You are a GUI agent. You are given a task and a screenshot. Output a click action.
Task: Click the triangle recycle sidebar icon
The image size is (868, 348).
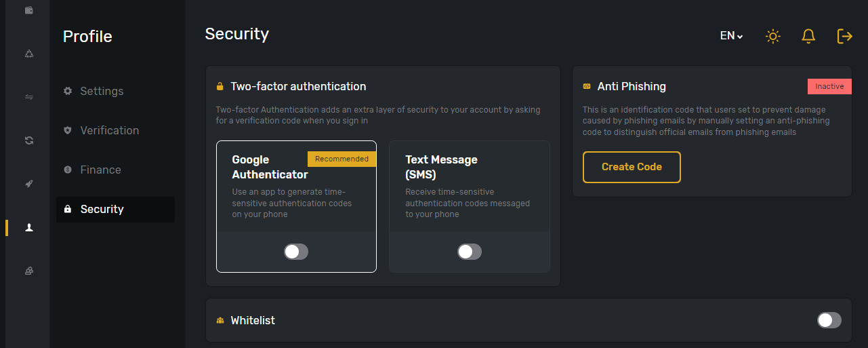pyautogui.click(x=28, y=54)
